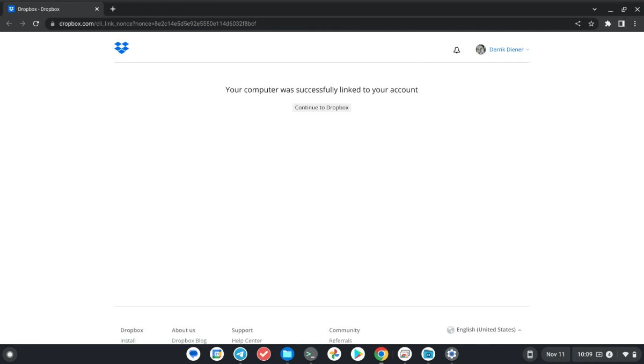Screen dimensions: 644x364
Task: Bookmark this page with the star icon
Action: pyautogui.click(x=591, y=24)
